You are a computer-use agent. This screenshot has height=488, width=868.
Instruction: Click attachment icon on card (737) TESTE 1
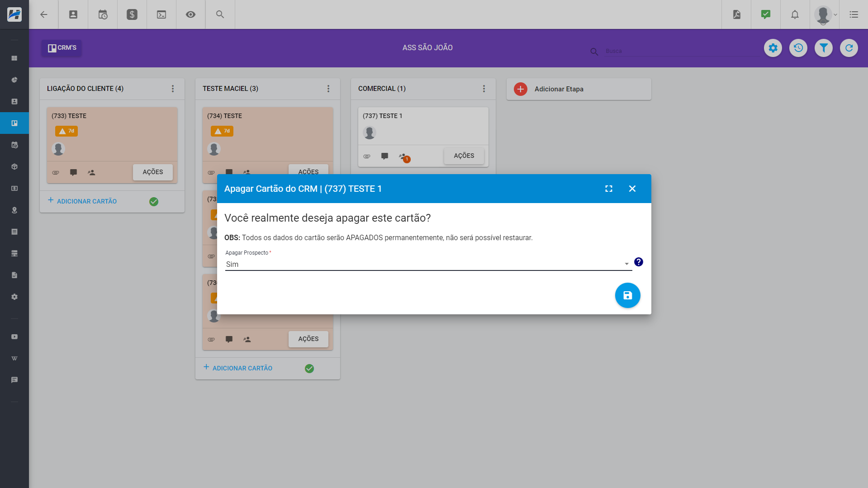(x=367, y=156)
